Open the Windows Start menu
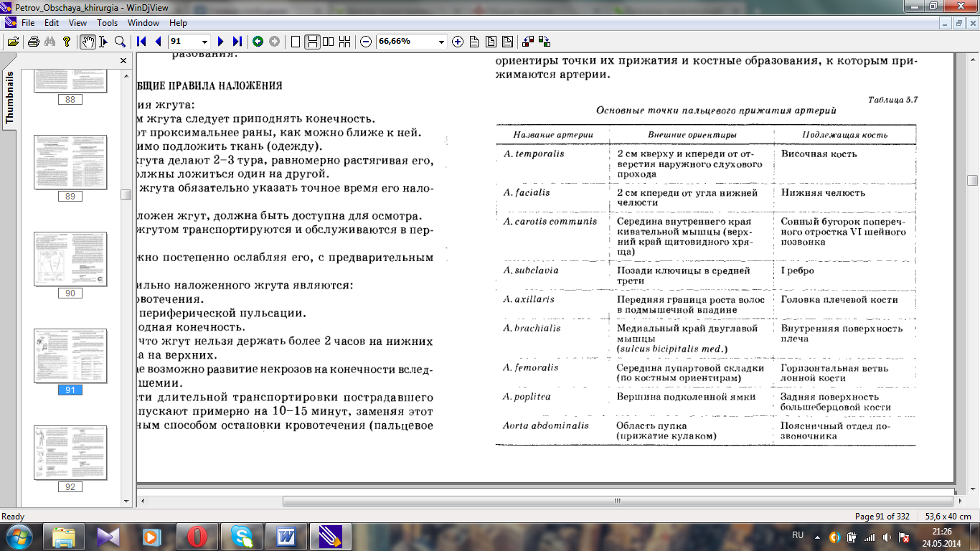 tap(19, 536)
